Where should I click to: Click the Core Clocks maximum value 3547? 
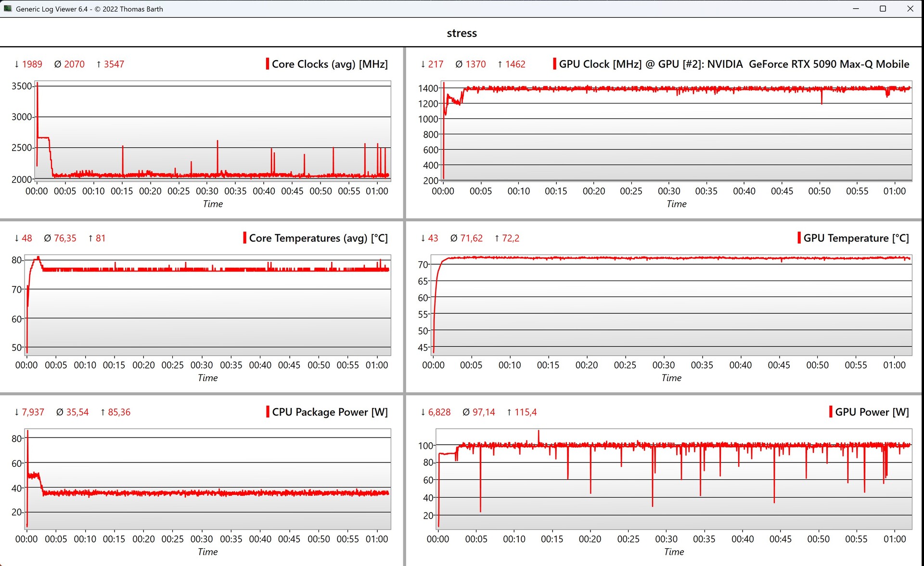point(114,64)
